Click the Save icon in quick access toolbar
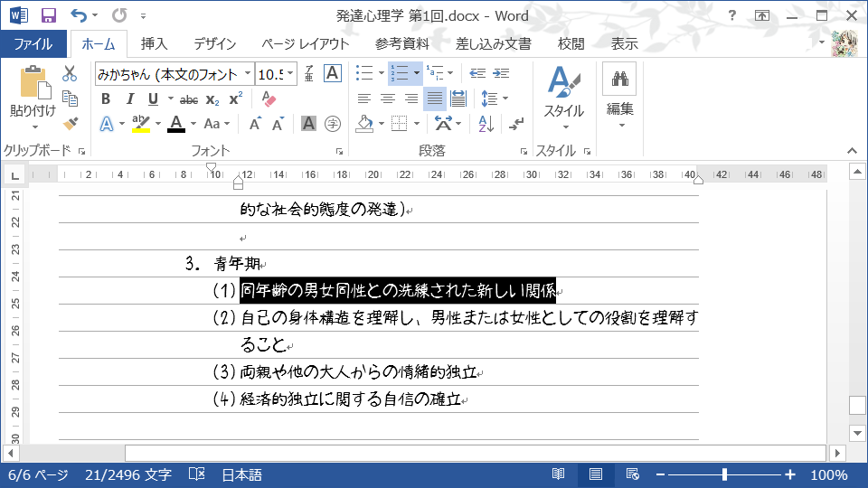The width and height of the screenshot is (868, 488). (48, 15)
